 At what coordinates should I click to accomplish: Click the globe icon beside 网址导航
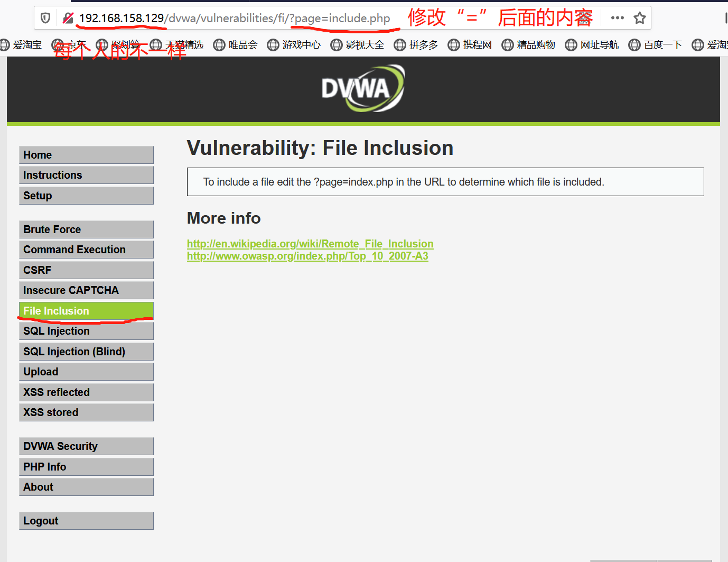point(571,45)
